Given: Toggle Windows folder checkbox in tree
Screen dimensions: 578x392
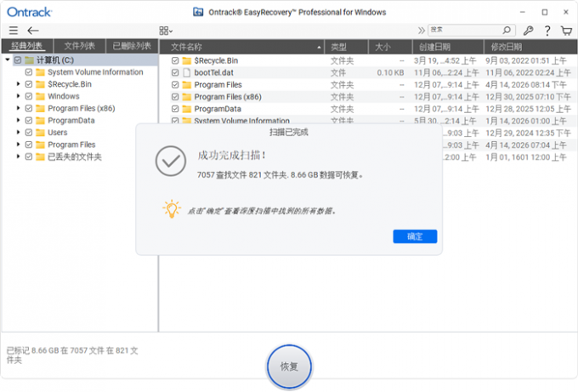Looking at the screenshot, I should (x=29, y=96).
